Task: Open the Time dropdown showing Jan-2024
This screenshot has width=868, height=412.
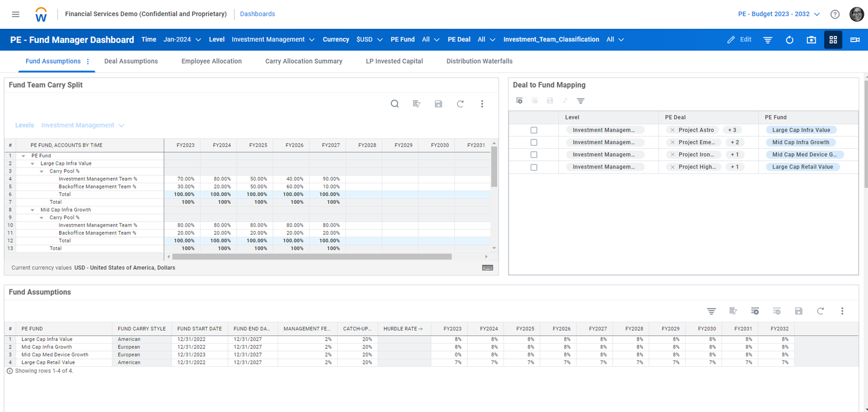Action: pyautogui.click(x=181, y=39)
